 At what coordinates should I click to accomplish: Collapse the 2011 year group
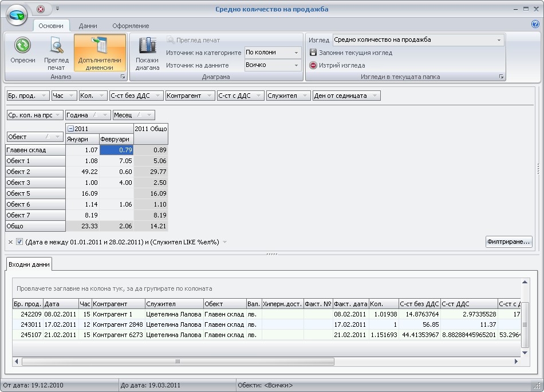point(70,129)
